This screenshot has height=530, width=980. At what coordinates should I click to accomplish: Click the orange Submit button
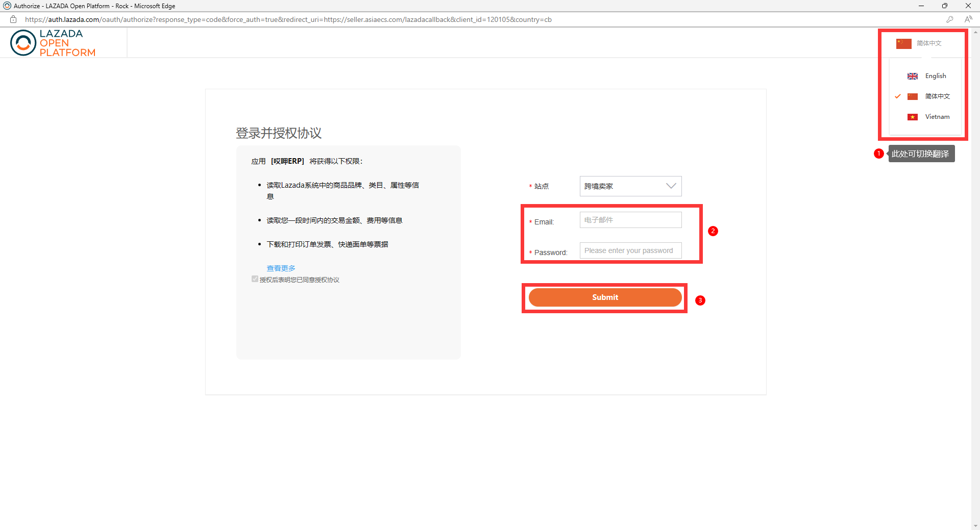tap(605, 297)
